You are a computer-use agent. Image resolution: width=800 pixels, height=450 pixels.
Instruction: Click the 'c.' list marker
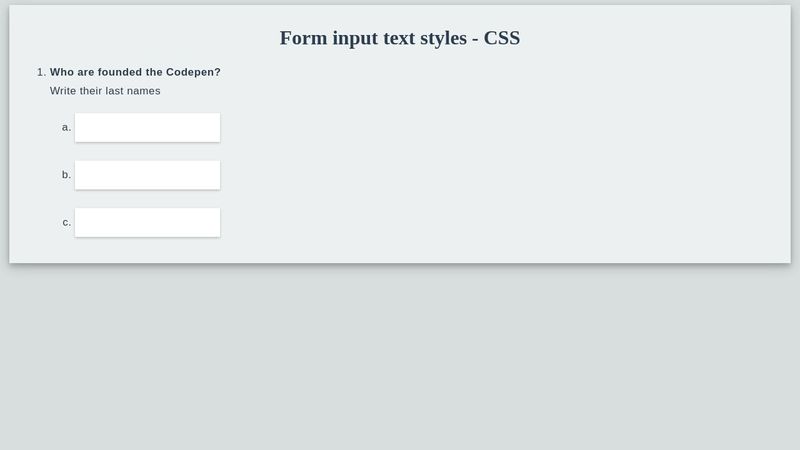tap(67, 222)
